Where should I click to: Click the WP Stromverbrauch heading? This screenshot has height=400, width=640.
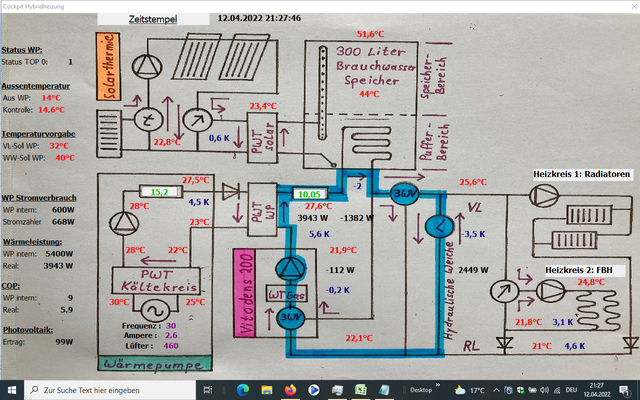[x=39, y=198]
